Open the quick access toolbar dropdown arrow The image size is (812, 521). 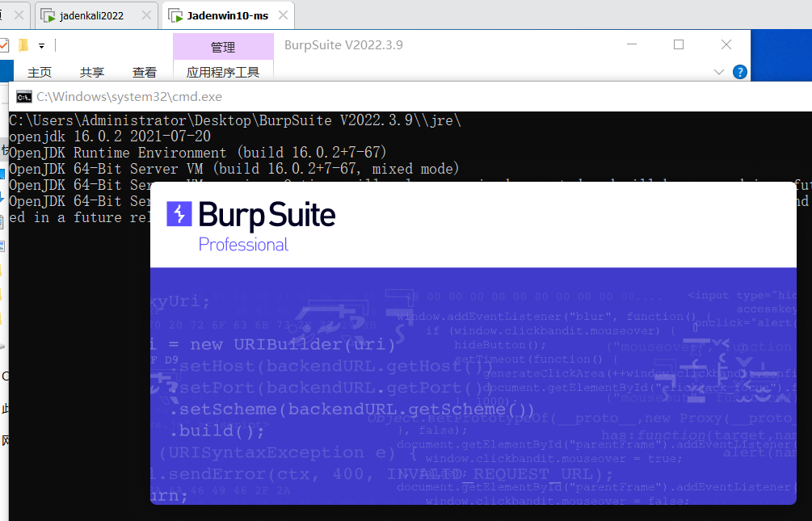pos(41,46)
